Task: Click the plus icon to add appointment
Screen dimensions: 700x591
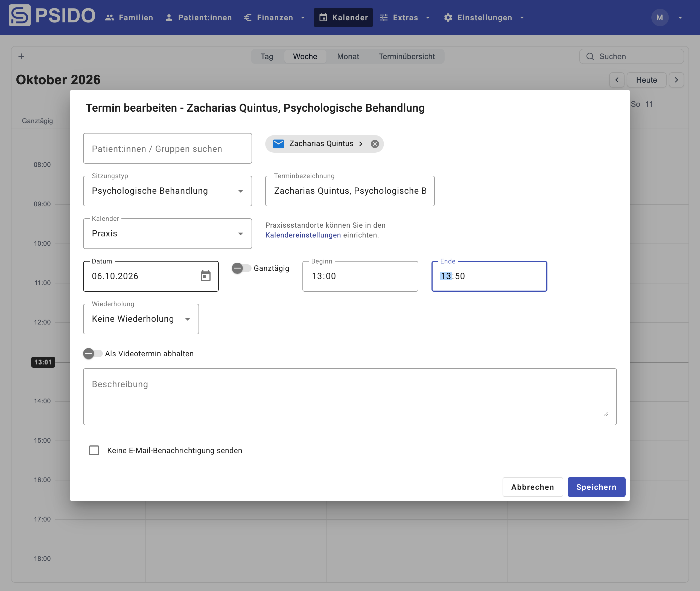Action: (x=21, y=56)
